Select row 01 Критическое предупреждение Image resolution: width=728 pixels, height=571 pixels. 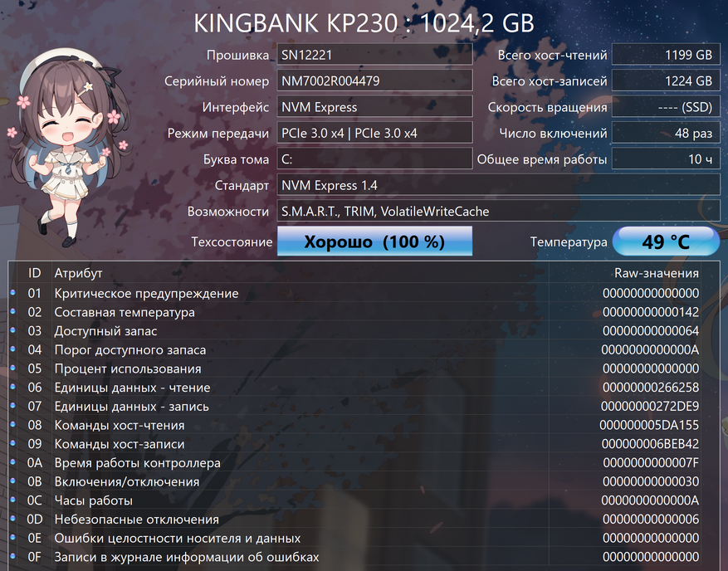point(364,293)
